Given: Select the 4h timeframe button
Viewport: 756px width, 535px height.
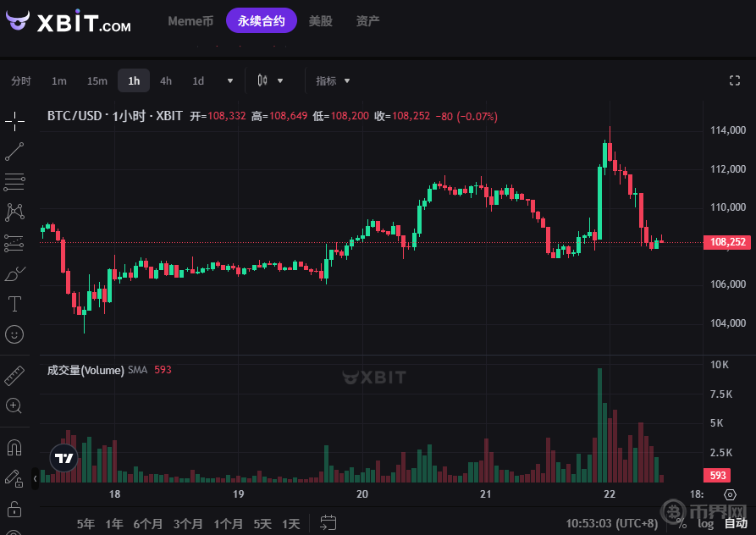Looking at the screenshot, I should [166, 81].
